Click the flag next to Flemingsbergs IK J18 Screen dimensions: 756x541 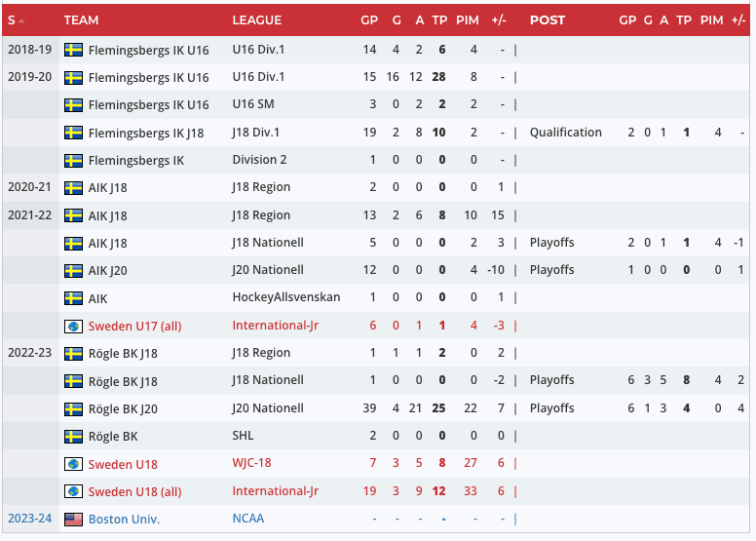(x=73, y=133)
